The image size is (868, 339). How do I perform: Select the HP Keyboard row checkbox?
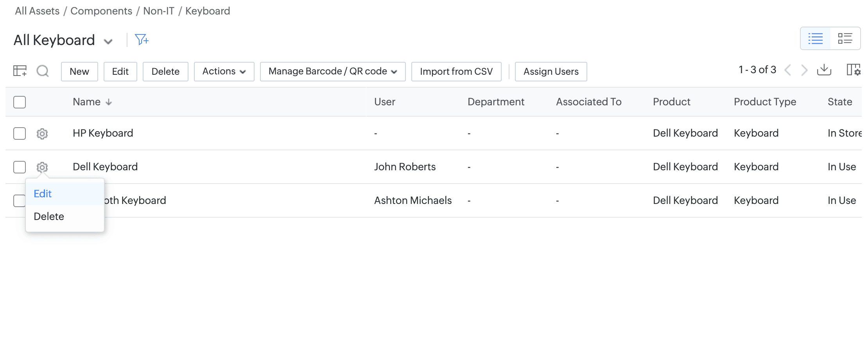click(x=20, y=133)
